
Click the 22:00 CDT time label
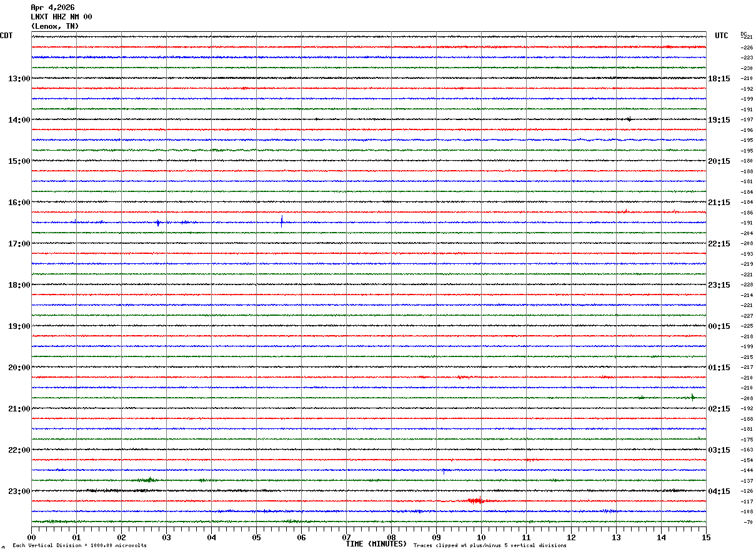[x=19, y=450]
